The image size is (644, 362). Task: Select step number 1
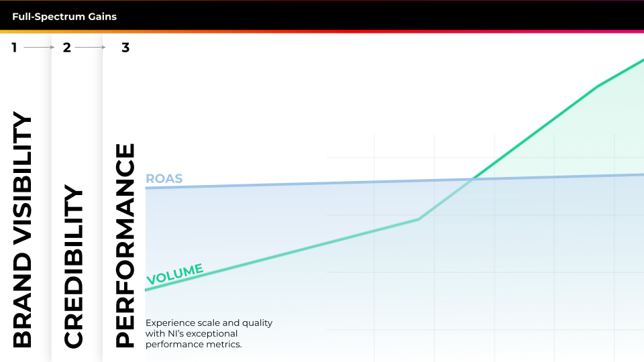[14, 48]
